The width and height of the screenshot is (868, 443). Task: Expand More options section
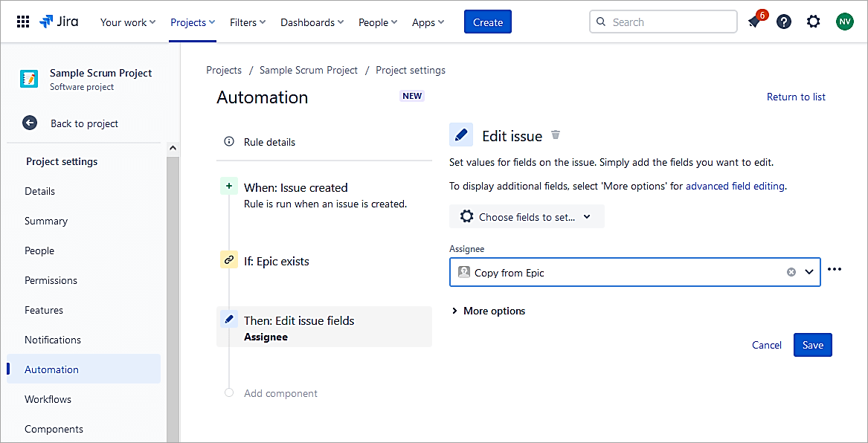tap(488, 311)
